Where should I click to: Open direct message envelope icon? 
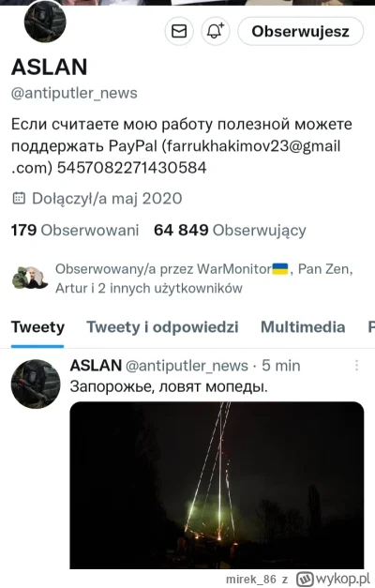click(179, 31)
